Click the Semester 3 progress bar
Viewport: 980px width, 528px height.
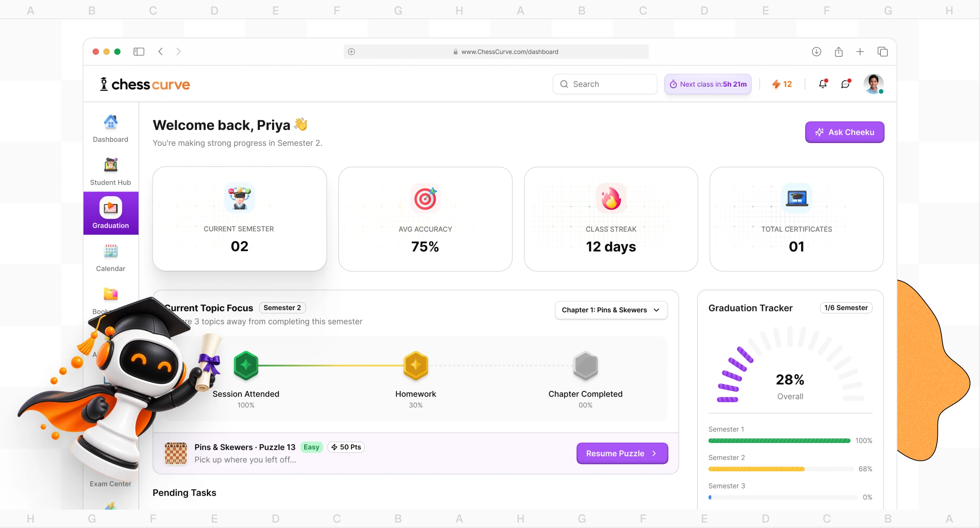(x=783, y=497)
